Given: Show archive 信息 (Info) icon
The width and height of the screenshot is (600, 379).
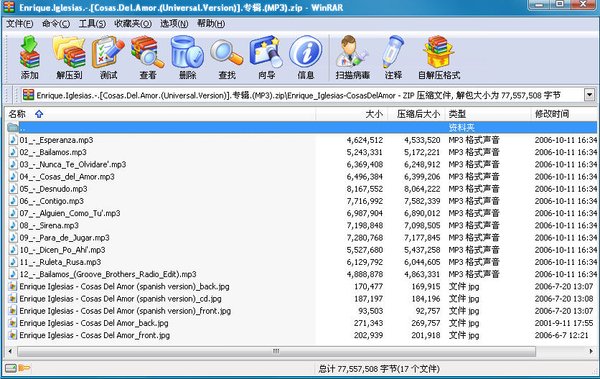Looking at the screenshot, I should click(x=305, y=51).
